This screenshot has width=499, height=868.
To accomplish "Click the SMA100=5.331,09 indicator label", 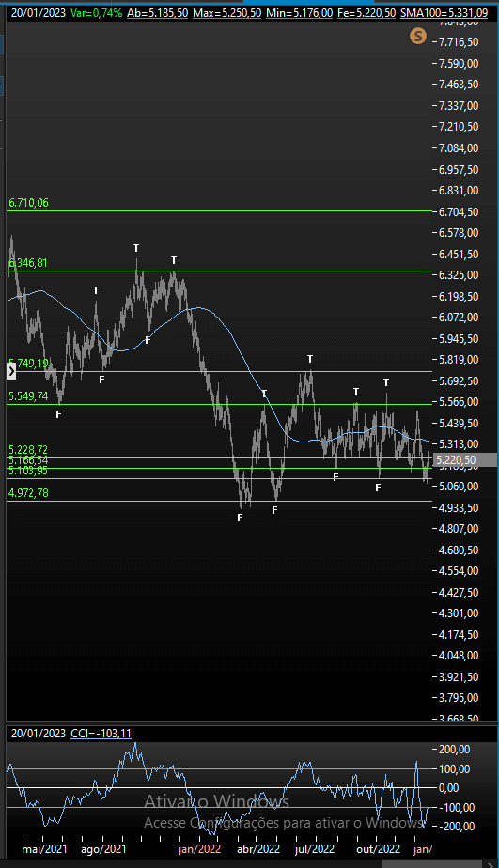I will pyautogui.click(x=444, y=13).
